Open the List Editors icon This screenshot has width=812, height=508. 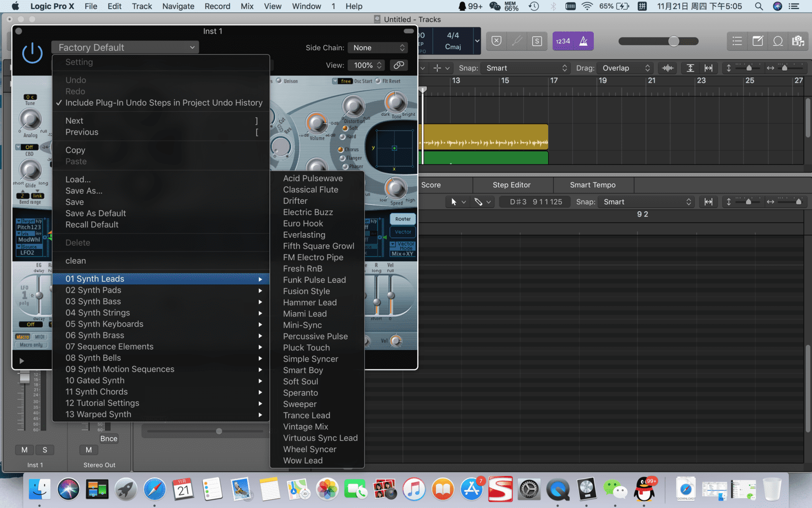737,41
